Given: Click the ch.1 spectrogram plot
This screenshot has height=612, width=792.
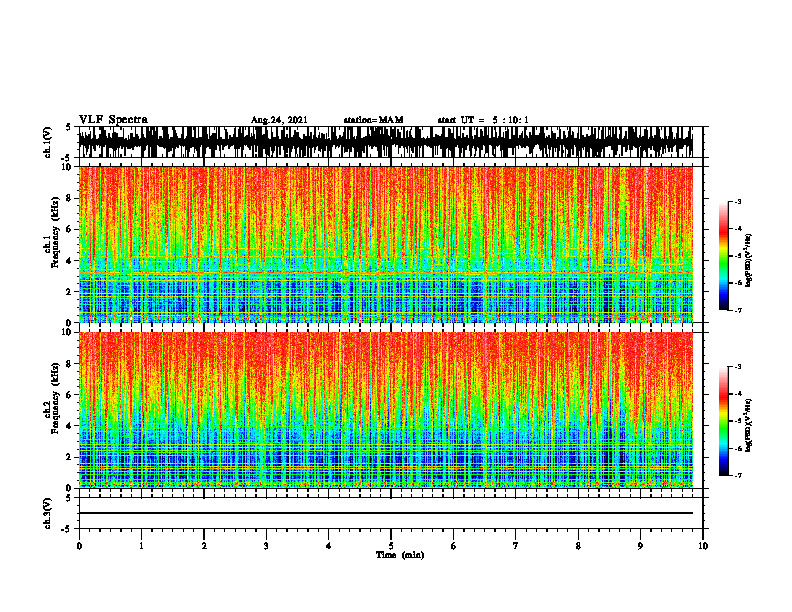Looking at the screenshot, I should [x=386, y=244].
